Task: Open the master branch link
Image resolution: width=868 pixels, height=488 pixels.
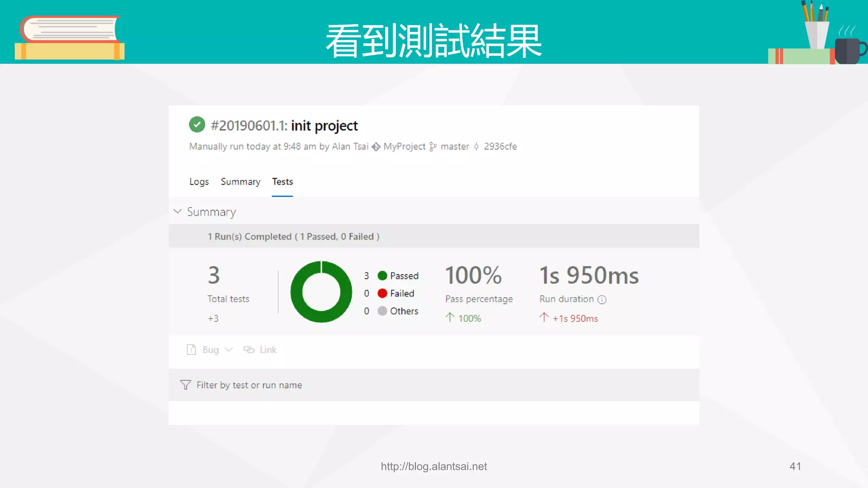Action: point(455,147)
